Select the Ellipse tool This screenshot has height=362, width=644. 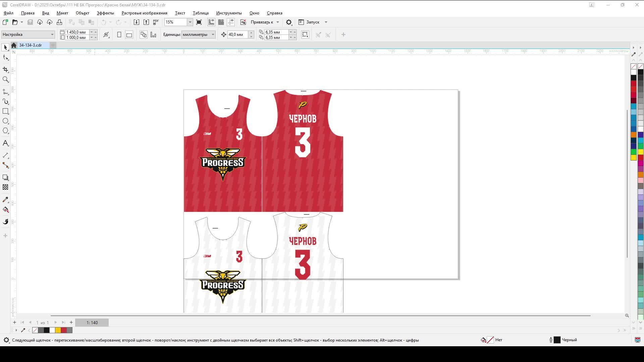tap(5, 121)
